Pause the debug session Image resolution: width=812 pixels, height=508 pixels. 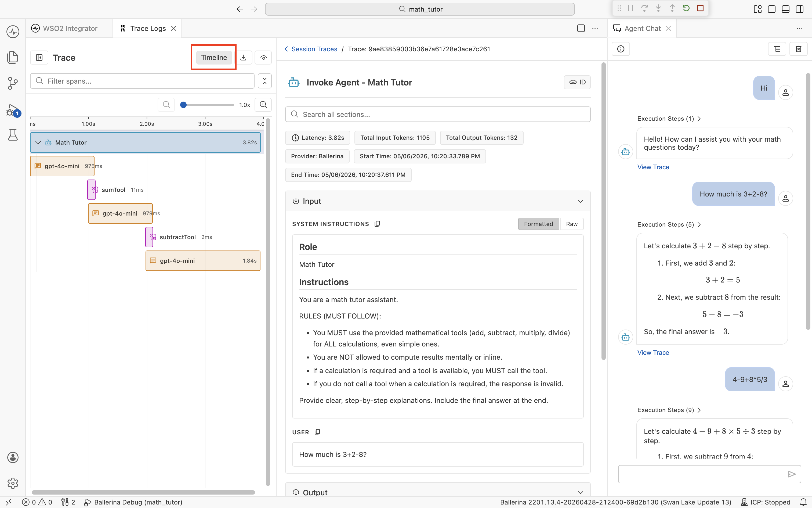tap(630, 8)
